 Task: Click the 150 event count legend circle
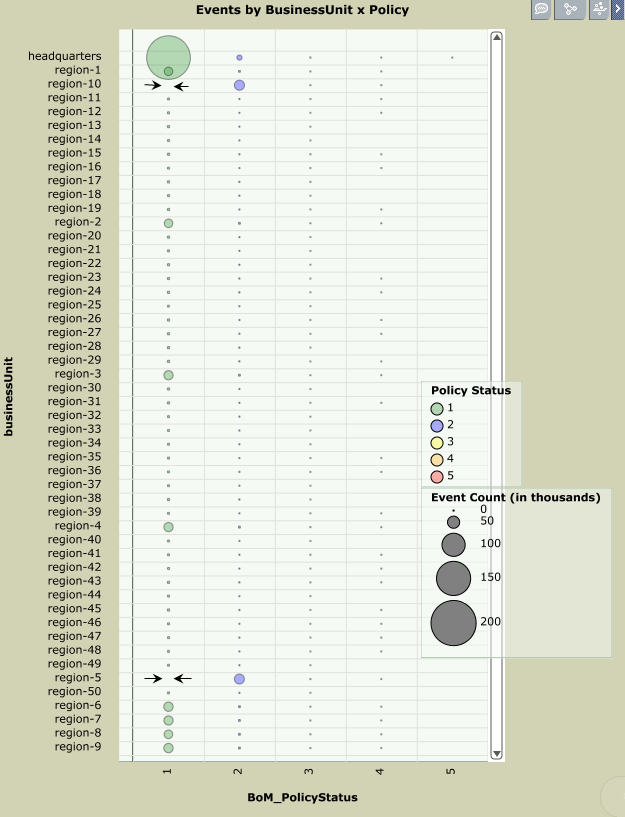pos(453,578)
